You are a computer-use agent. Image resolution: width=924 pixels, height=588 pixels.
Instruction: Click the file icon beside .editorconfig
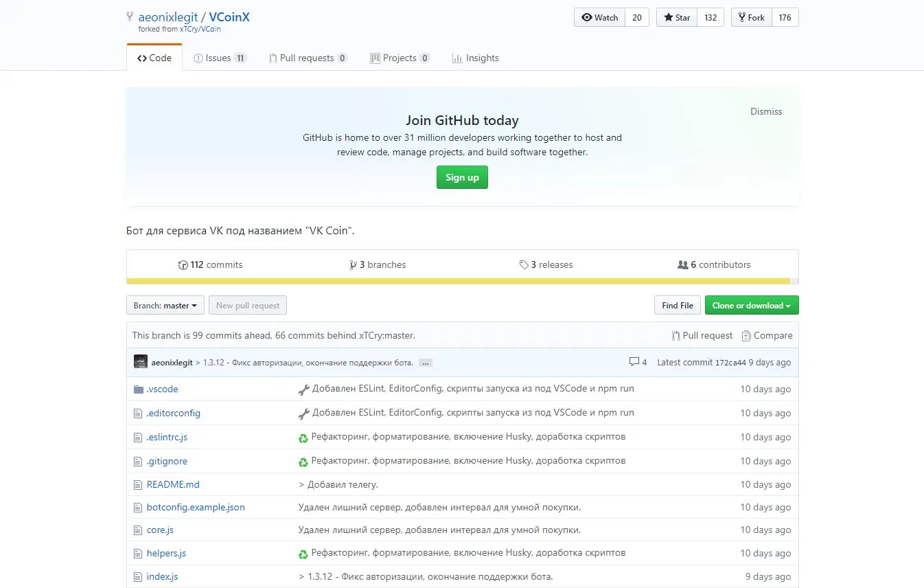tap(137, 414)
